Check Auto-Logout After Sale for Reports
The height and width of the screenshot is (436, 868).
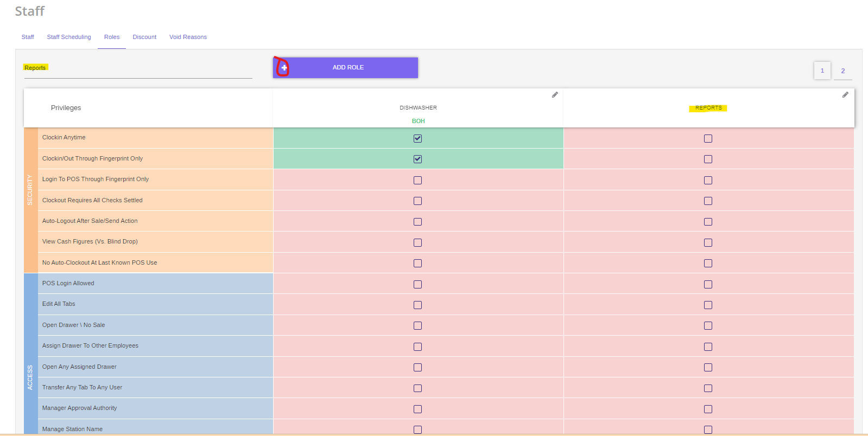tap(708, 221)
